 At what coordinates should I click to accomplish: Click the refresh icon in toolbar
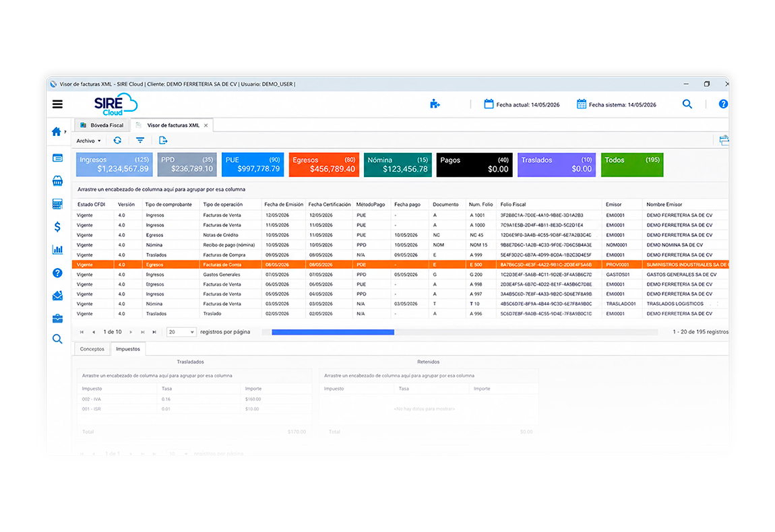(x=117, y=140)
